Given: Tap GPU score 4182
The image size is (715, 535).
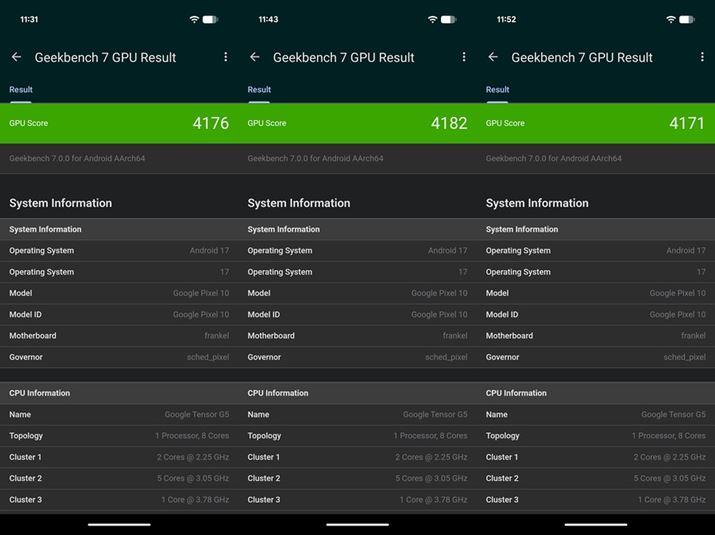Looking at the screenshot, I should coord(449,123).
